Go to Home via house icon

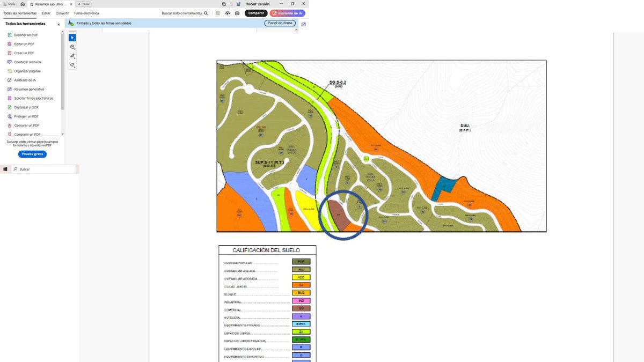coord(23,4)
